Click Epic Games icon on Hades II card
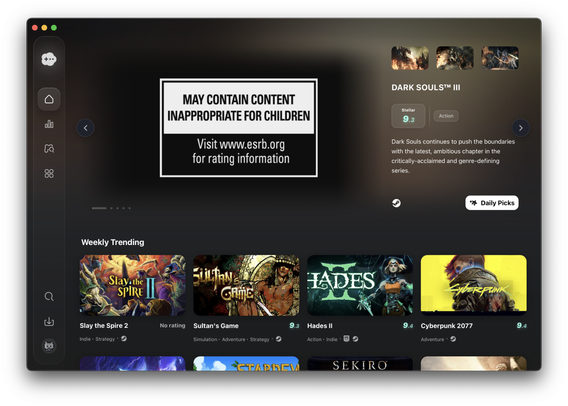 (x=346, y=339)
